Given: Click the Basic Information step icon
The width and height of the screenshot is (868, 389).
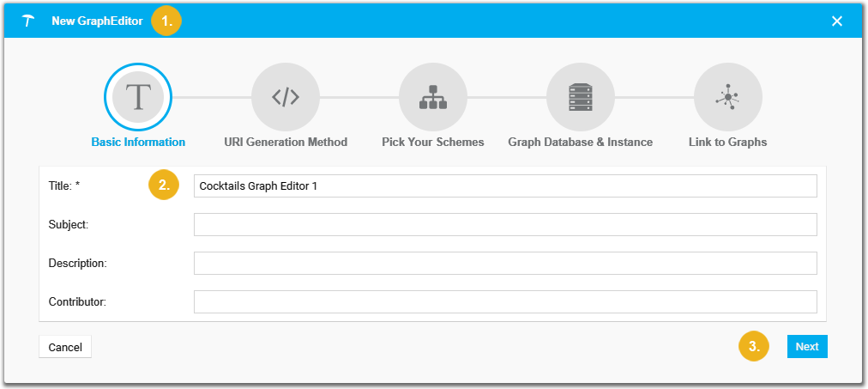Looking at the screenshot, I should click(x=138, y=98).
